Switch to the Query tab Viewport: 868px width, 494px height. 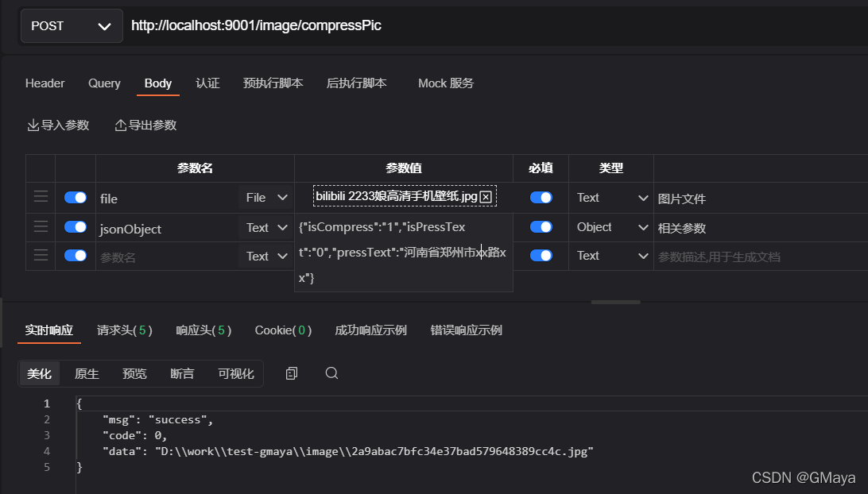tap(104, 83)
